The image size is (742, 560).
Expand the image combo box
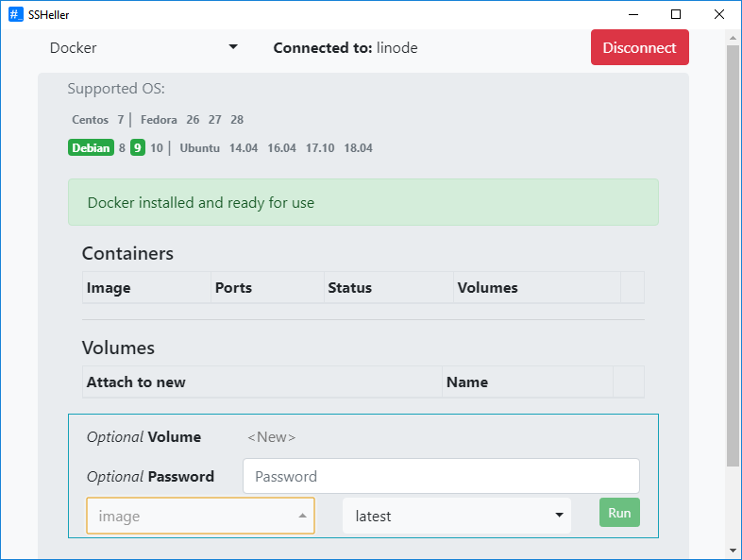pyautogui.click(x=200, y=516)
